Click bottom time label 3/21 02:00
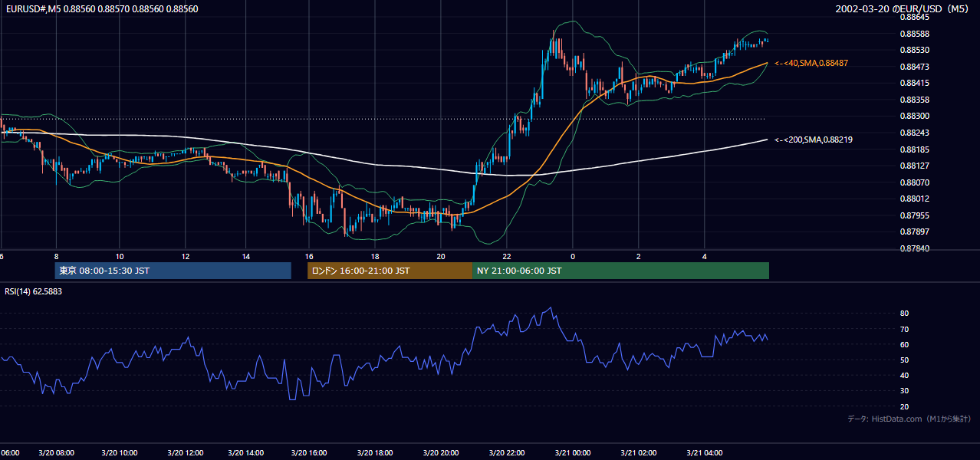This screenshot has height=460, width=980. click(639, 453)
